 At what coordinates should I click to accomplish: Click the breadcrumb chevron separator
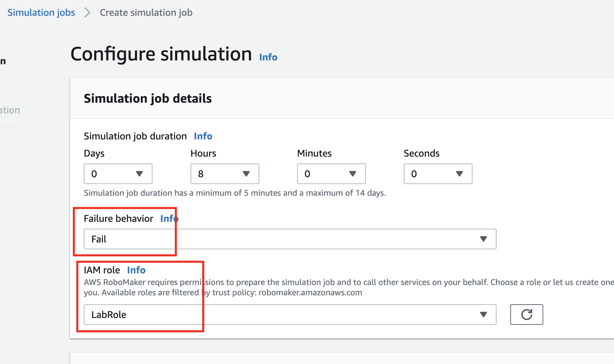pos(88,13)
